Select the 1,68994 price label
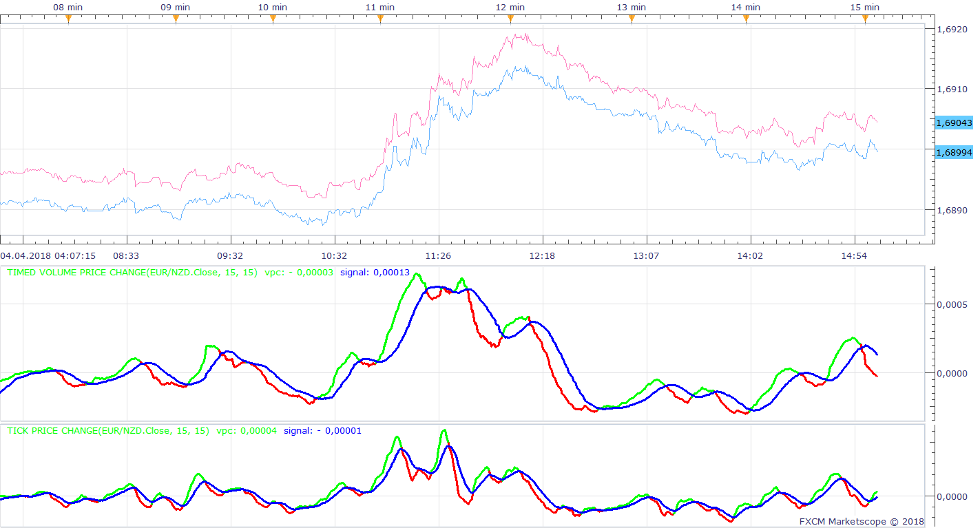This screenshot has width=980, height=528. coord(954,151)
